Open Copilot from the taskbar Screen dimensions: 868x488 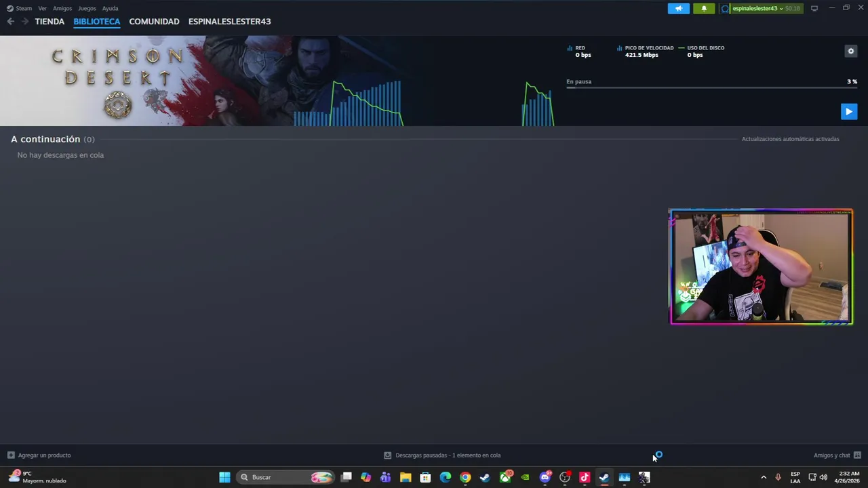(x=366, y=477)
